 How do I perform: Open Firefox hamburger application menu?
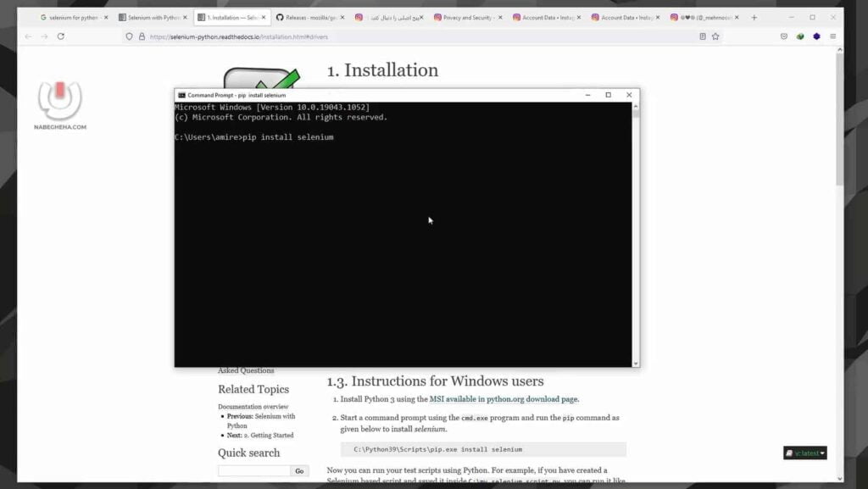coord(832,36)
